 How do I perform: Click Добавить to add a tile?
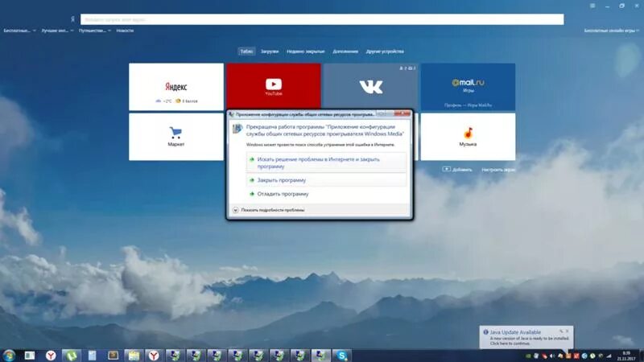click(x=457, y=169)
